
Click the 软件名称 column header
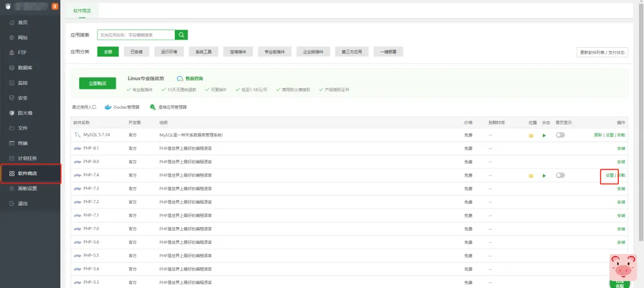pos(82,123)
